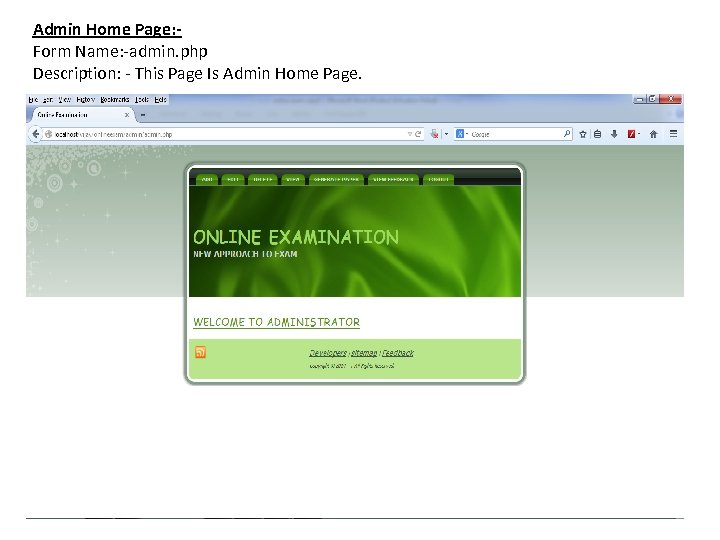Viewport: 720px width, 540px height.
Task: Open the View menu
Action: click(65, 100)
